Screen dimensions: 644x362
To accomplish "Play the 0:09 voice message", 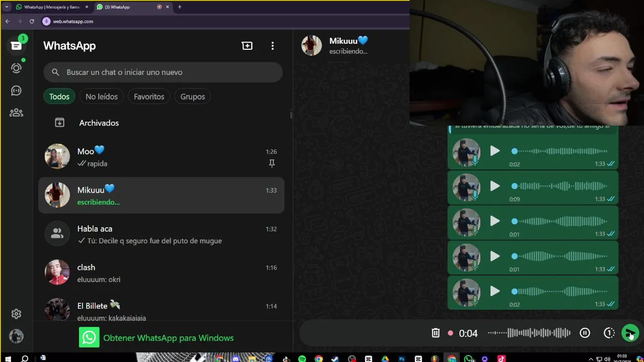I will [495, 186].
